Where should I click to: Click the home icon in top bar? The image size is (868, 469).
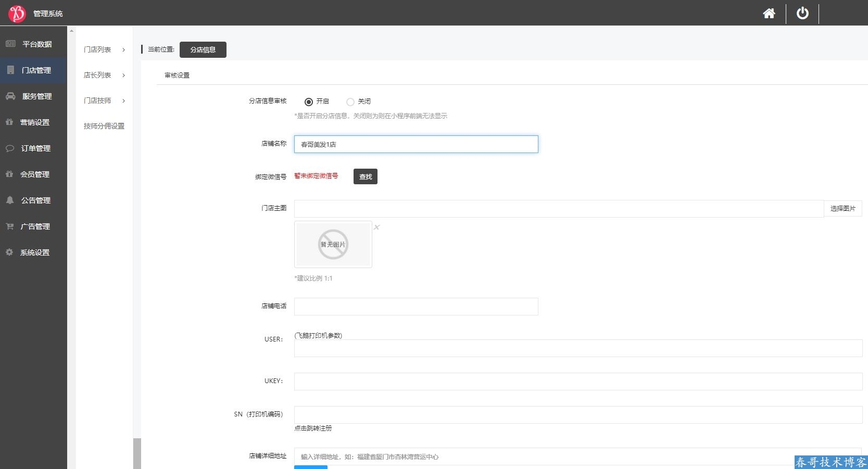pyautogui.click(x=769, y=14)
